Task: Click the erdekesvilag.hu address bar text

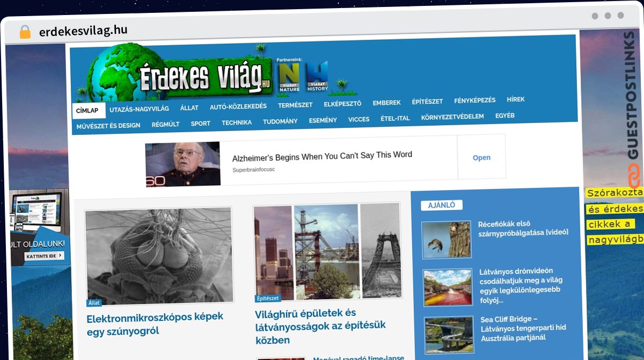Action: [83, 31]
